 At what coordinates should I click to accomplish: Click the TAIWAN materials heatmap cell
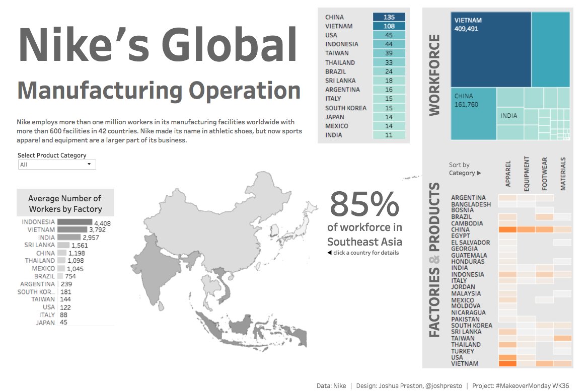coord(562,338)
